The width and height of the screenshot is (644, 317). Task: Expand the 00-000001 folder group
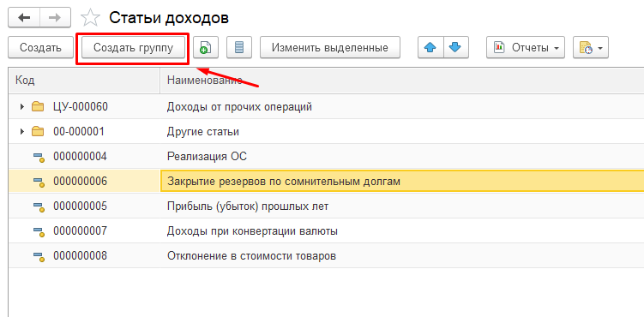(x=22, y=132)
